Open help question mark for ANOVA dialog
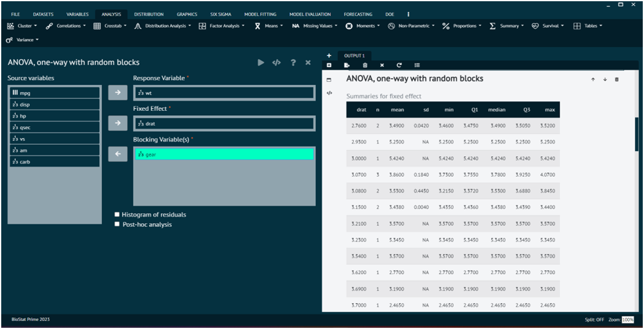This screenshot has height=329, width=644. (293, 62)
